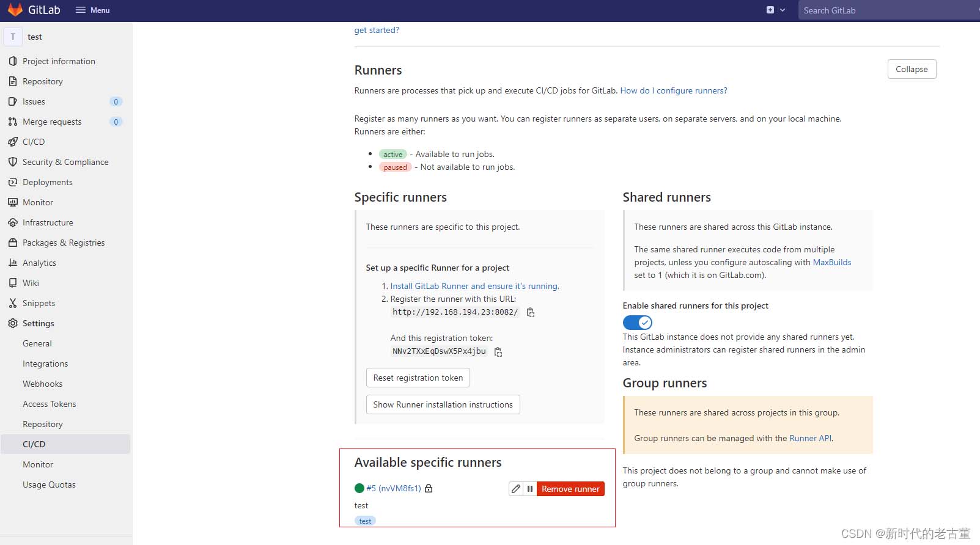Click Reset registration token button
Image resolution: width=980 pixels, height=545 pixels.
(418, 378)
